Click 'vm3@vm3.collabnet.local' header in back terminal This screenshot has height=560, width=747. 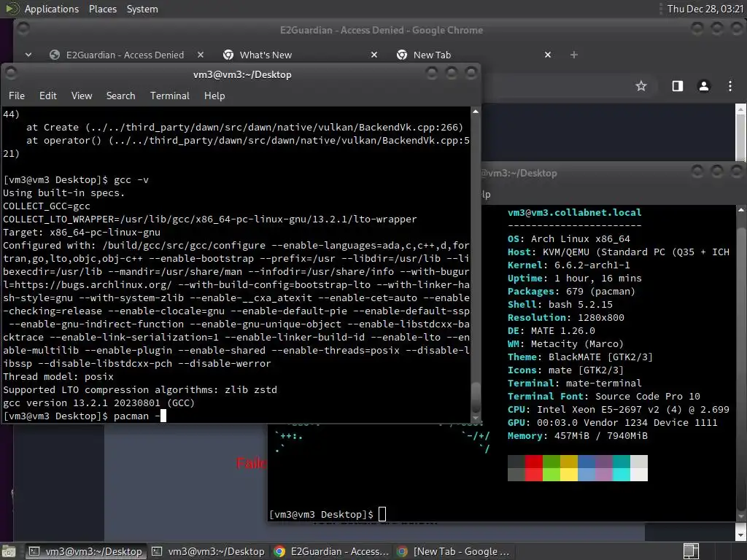(x=575, y=212)
